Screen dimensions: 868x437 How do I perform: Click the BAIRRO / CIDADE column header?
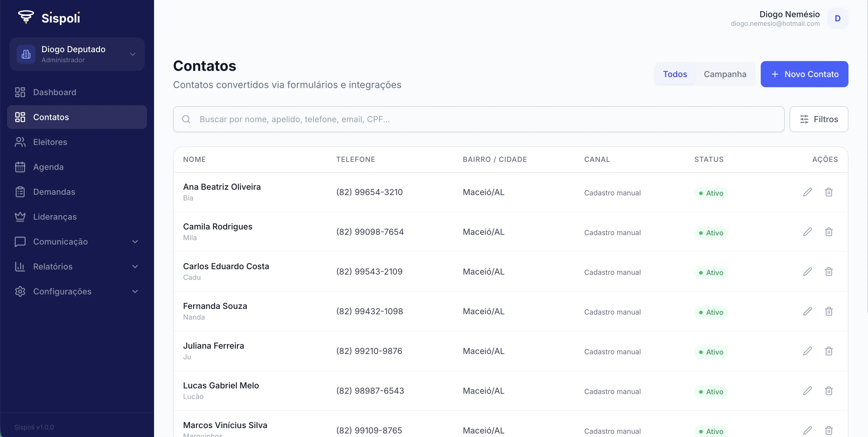click(x=495, y=160)
